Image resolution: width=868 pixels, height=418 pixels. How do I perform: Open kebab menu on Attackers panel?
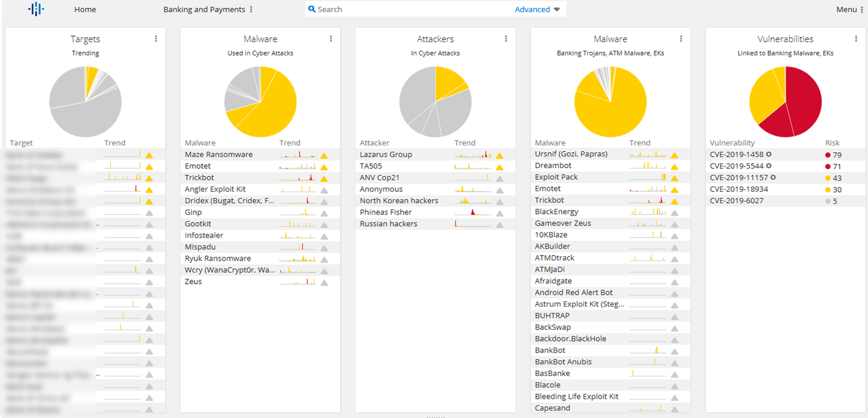(506, 39)
